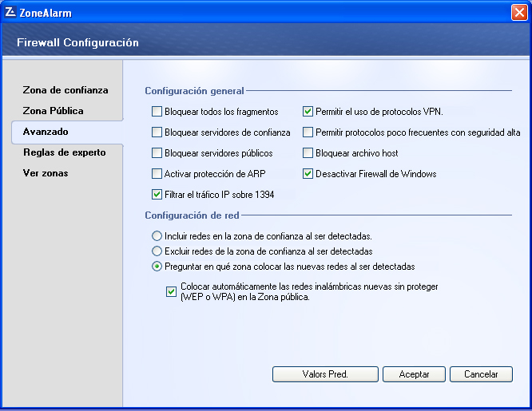Open the Zona de confianza tab
Screen dimensions: 532x411
[x=66, y=90]
